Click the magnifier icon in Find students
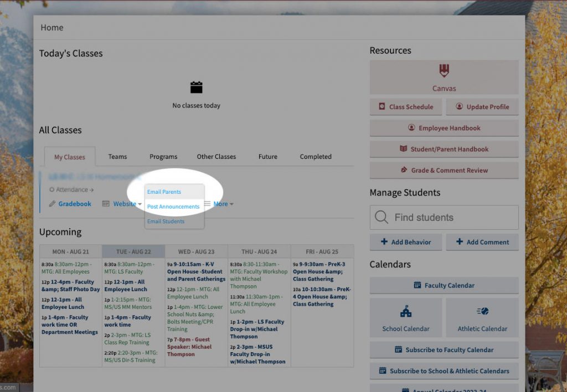 (382, 218)
